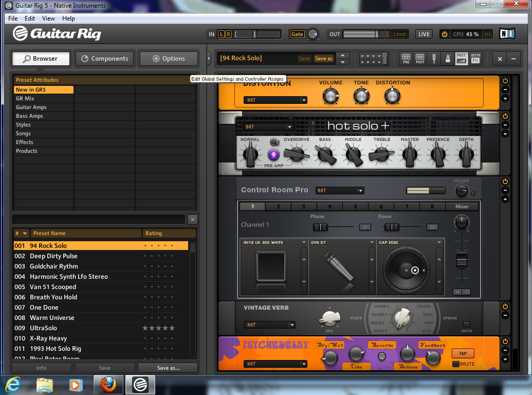The width and height of the screenshot is (532, 395).
Task: Open the MSTR FX master effects rack
Action: [475, 59]
